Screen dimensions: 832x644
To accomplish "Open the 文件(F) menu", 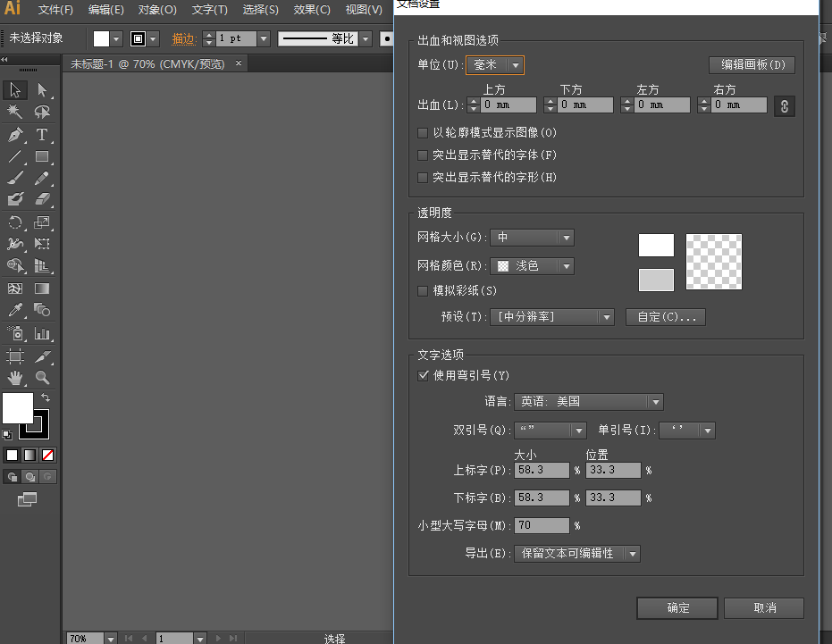I will coord(55,10).
